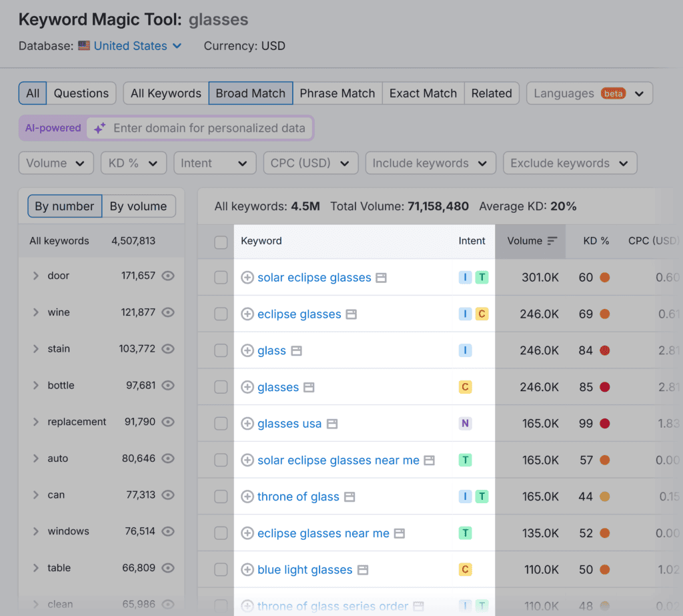Switch to the Phrase Match tab
This screenshot has width=683, height=616.
point(337,93)
